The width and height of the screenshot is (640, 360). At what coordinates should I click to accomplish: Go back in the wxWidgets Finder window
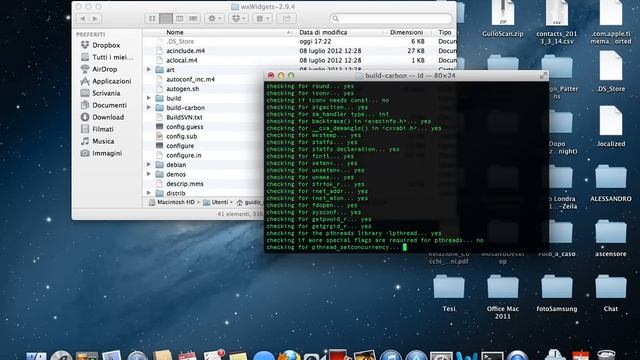(x=83, y=18)
